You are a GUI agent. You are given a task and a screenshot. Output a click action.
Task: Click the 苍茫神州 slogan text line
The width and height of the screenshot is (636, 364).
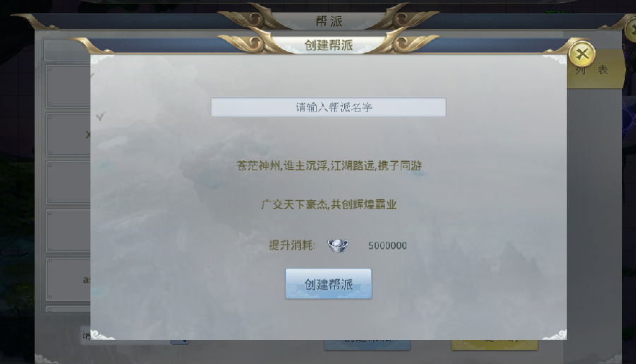point(329,165)
